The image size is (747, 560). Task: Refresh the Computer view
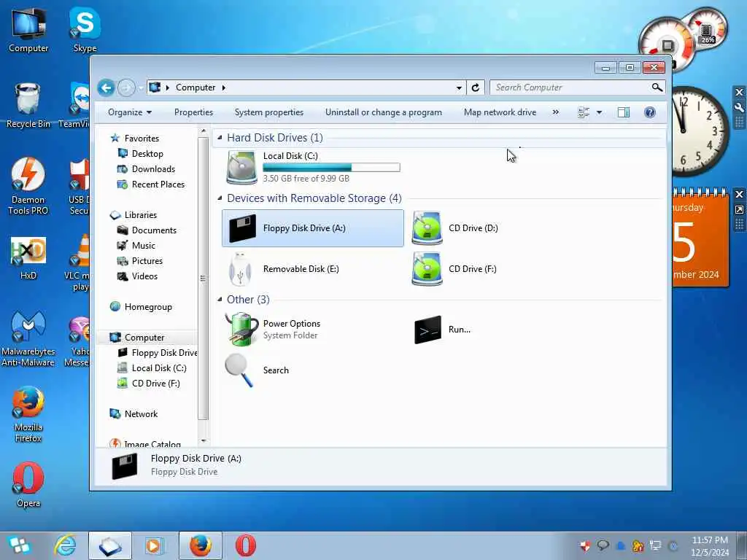tap(476, 87)
